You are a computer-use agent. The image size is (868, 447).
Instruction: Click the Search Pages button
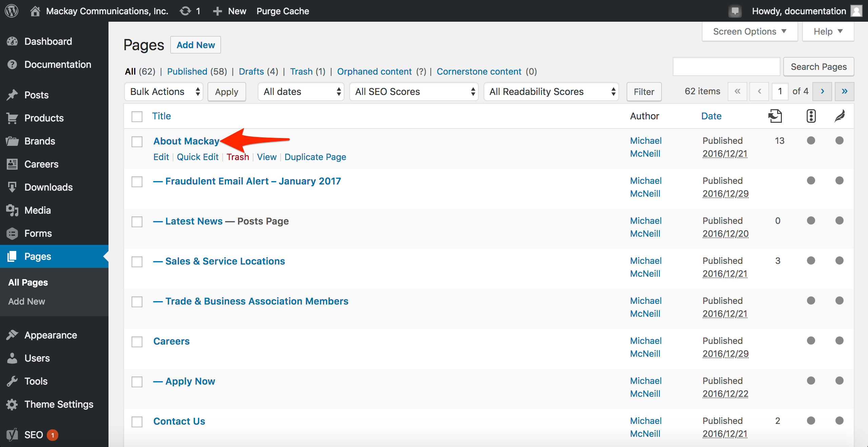(818, 67)
